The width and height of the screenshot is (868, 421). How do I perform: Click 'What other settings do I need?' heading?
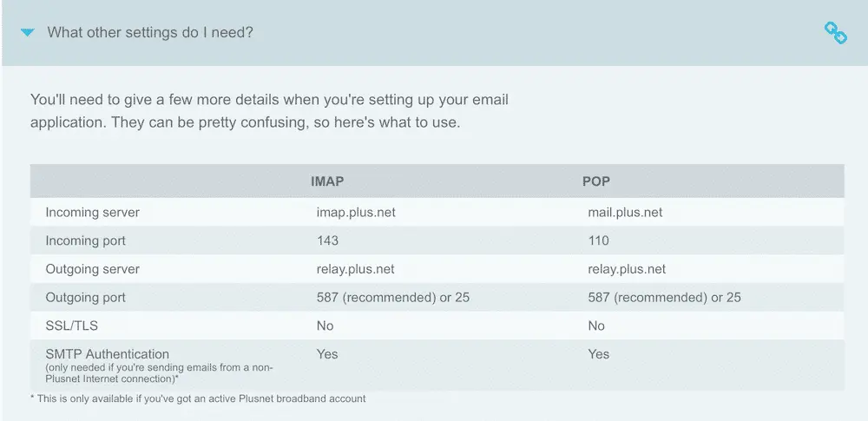(150, 32)
